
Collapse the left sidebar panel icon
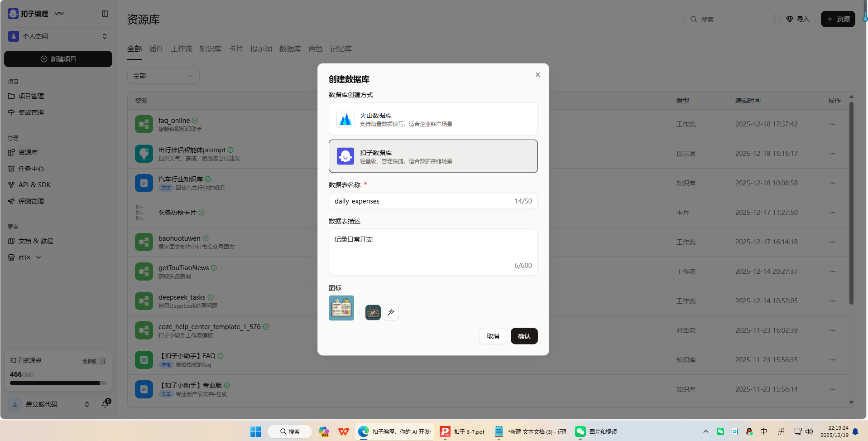105,14
